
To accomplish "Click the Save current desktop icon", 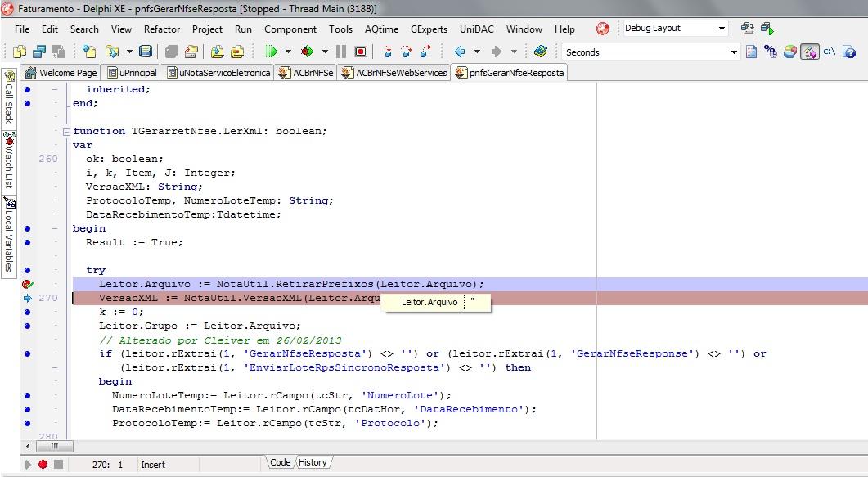I will (x=747, y=28).
